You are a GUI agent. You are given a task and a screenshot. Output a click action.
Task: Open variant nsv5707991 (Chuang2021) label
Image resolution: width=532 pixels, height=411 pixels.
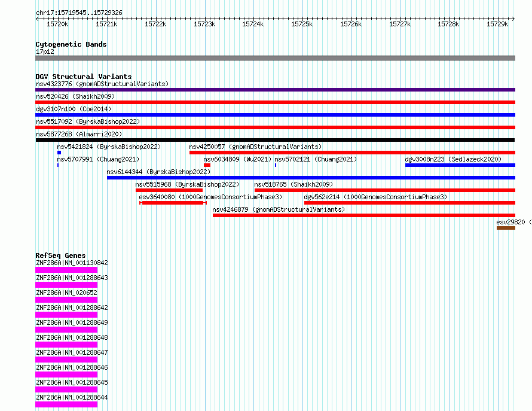pyautogui.click(x=98, y=159)
